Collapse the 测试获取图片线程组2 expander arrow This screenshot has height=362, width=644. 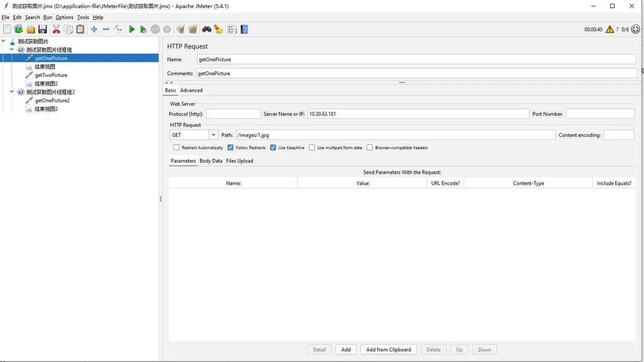12,92
